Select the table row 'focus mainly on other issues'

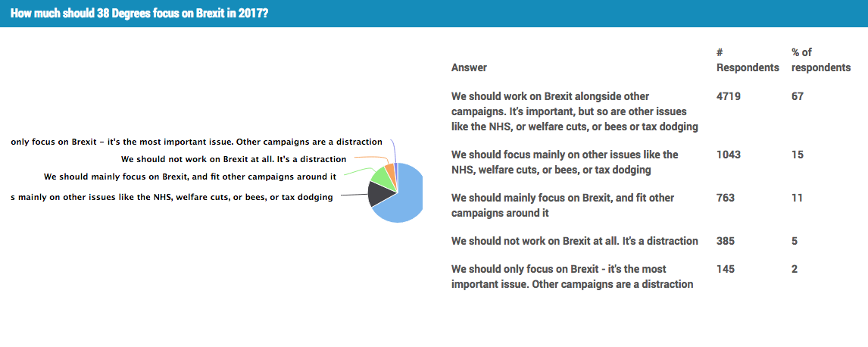coord(564,162)
